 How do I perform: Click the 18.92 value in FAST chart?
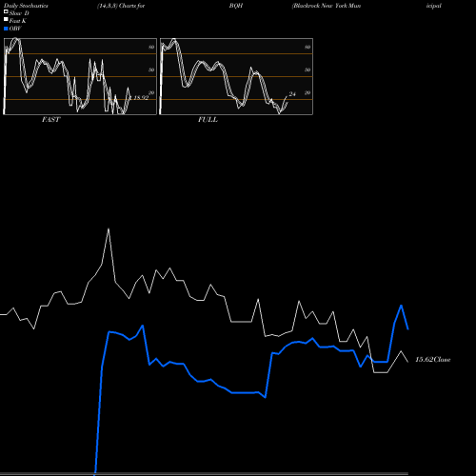(x=141, y=98)
